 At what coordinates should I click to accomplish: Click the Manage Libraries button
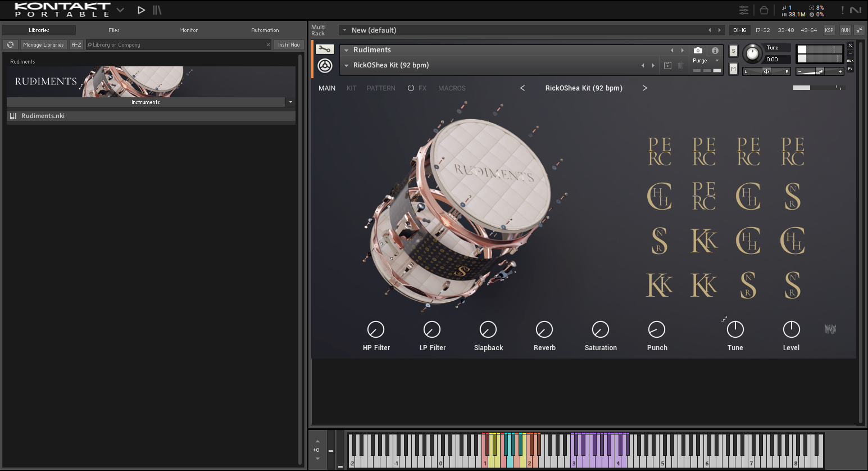point(43,45)
